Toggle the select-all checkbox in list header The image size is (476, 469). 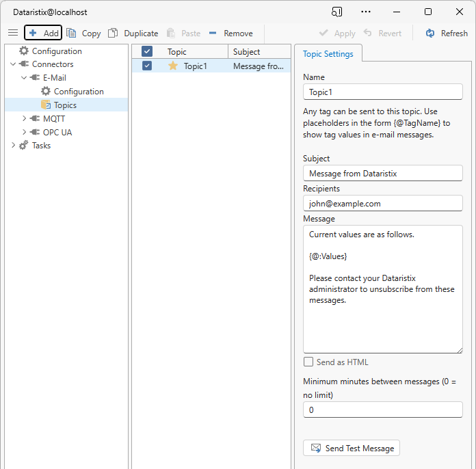tap(147, 51)
